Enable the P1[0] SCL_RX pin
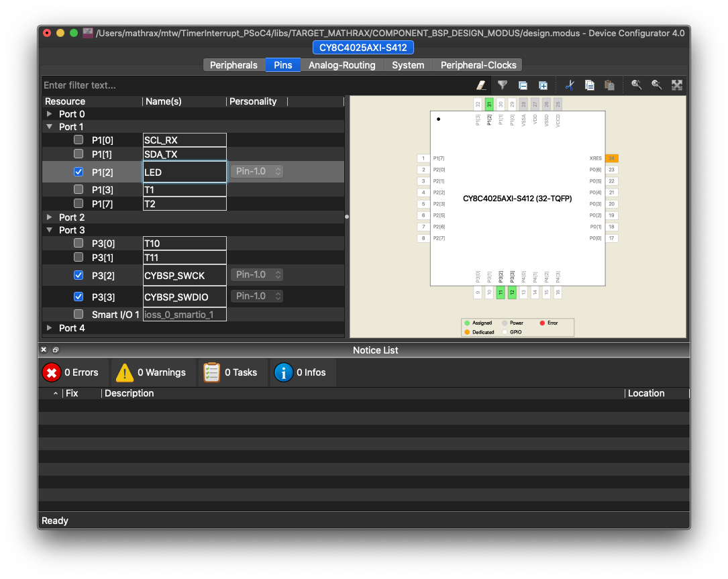Image resolution: width=728 pixels, height=579 pixels. click(79, 140)
